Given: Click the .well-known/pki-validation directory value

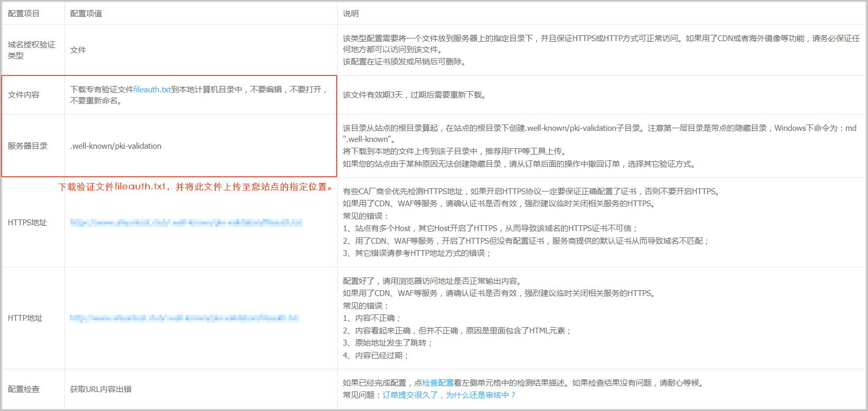Looking at the screenshot, I should point(116,146).
